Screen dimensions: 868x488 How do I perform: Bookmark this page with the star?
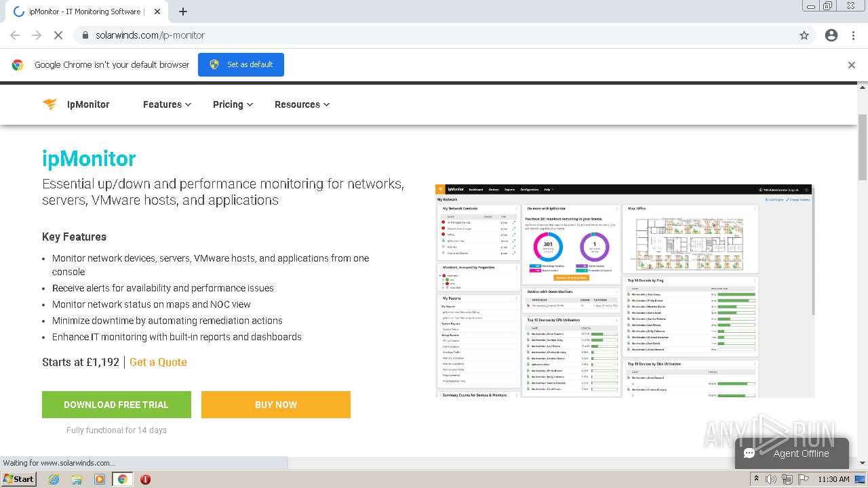(804, 35)
